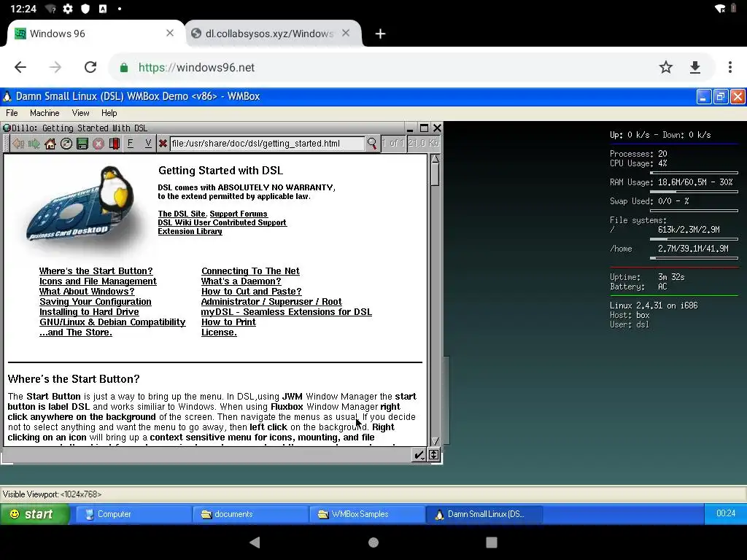
Task: Open DSL Wiki User Contributed Support link
Action: point(222,222)
